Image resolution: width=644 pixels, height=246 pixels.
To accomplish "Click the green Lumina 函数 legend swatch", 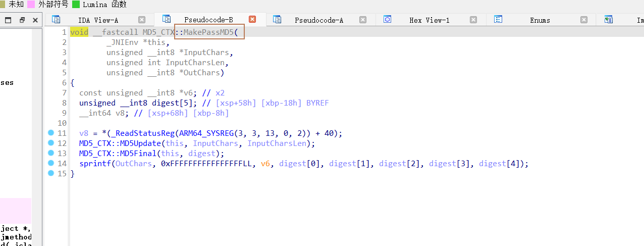I will point(76,5).
